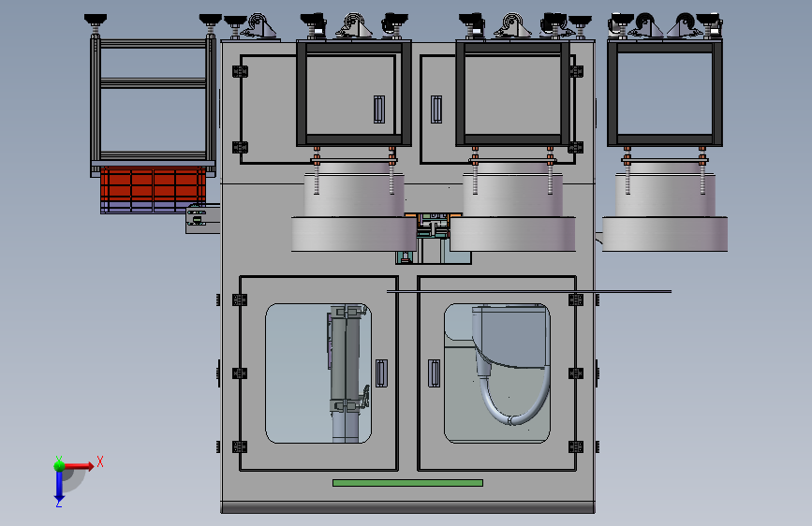Image resolution: width=812 pixels, height=526 pixels.
Task: Select the lower left door handle
Action: (382, 373)
